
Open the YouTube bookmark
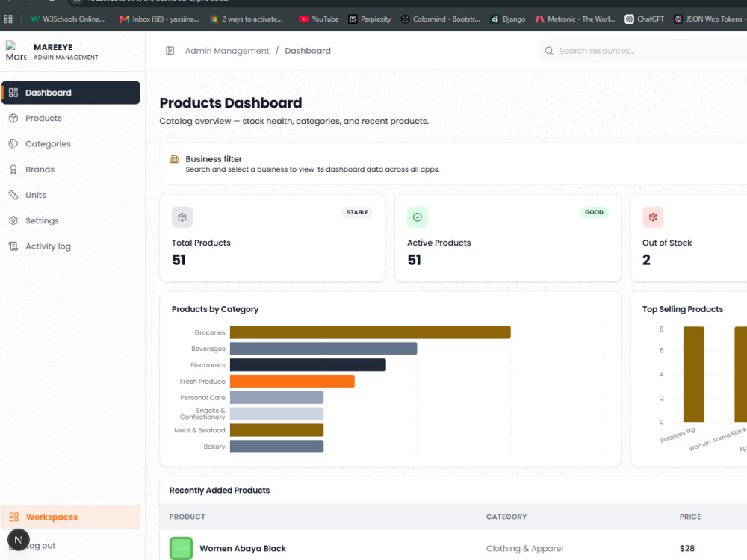pos(319,19)
